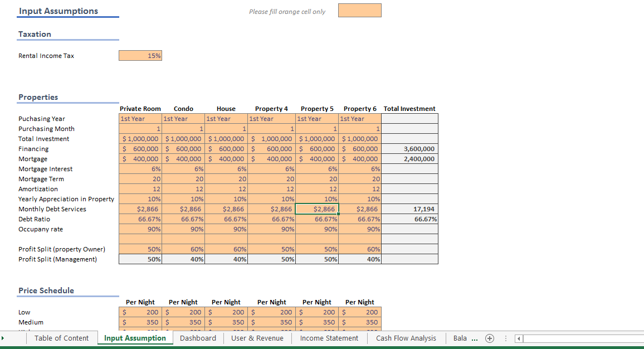This screenshot has width=644, height=349.
Task: Switch to the User & Revenue sheet
Action: (257, 338)
